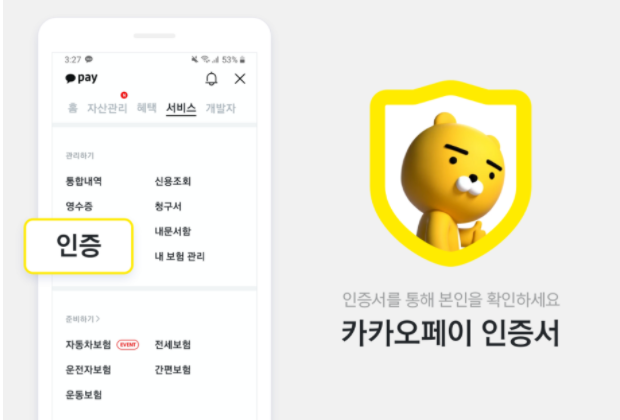Select the 개발자 tab

tap(221, 108)
